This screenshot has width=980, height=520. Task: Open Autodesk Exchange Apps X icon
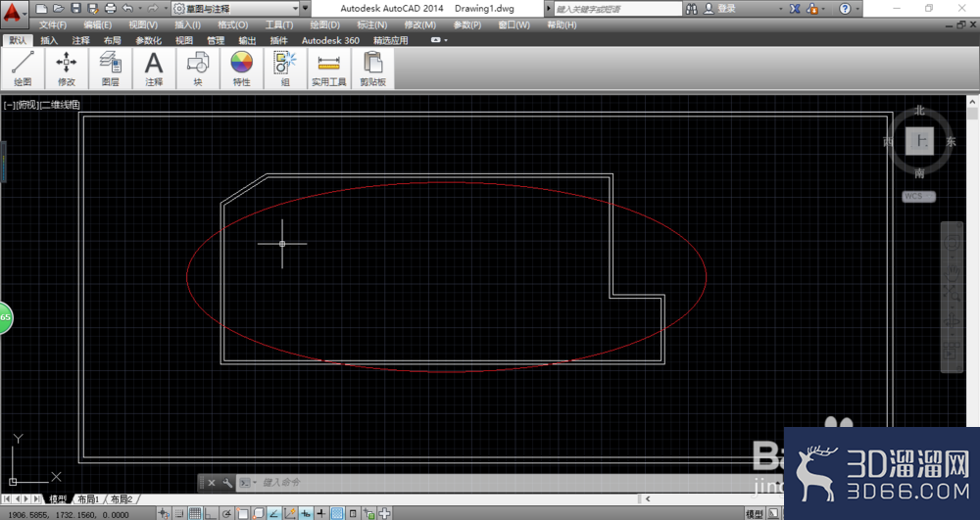tap(795, 9)
